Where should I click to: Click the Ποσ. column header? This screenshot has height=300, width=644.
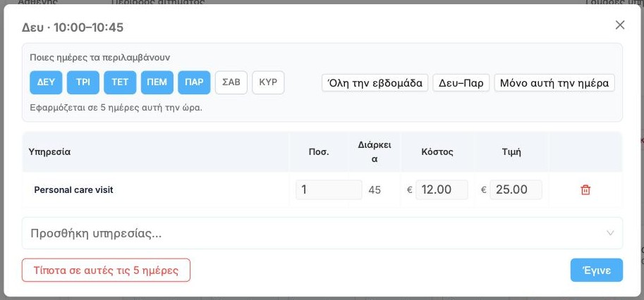[319, 152]
